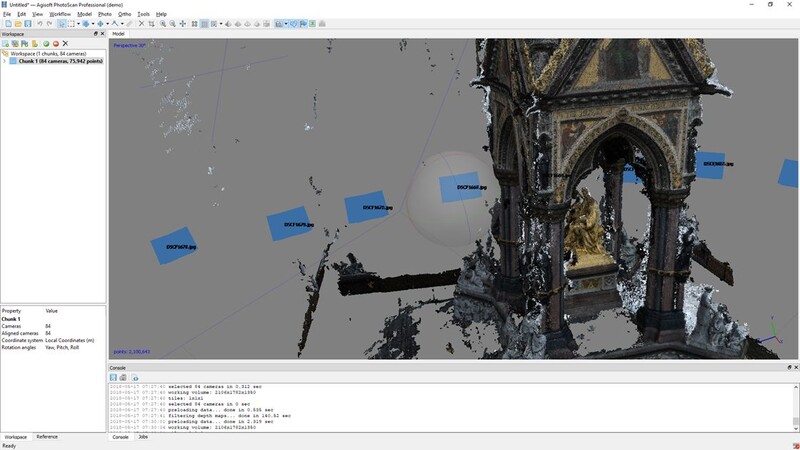
Task: Close the Console pane
Action: pyautogui.click(x=796, y=367)
